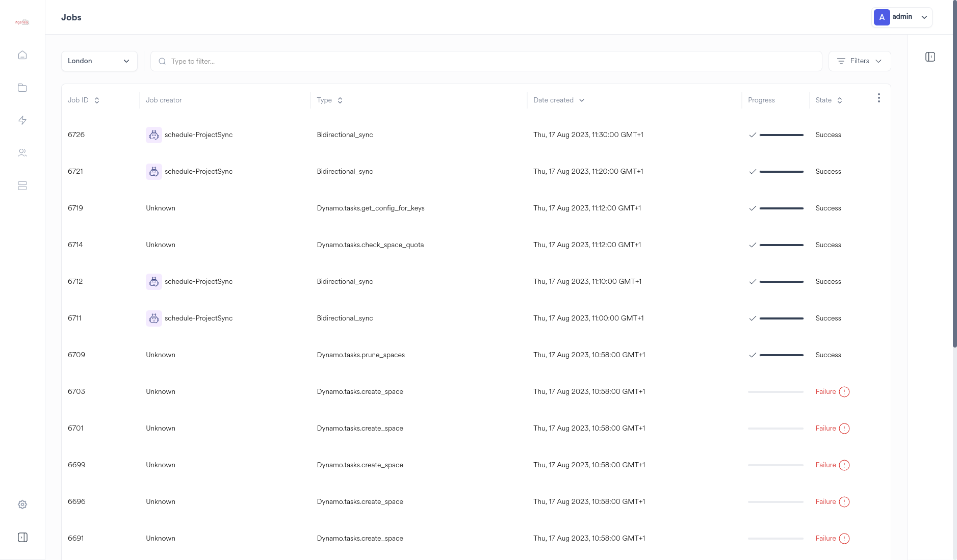Sort jobs by Job ID

click(x=97, y=100)
